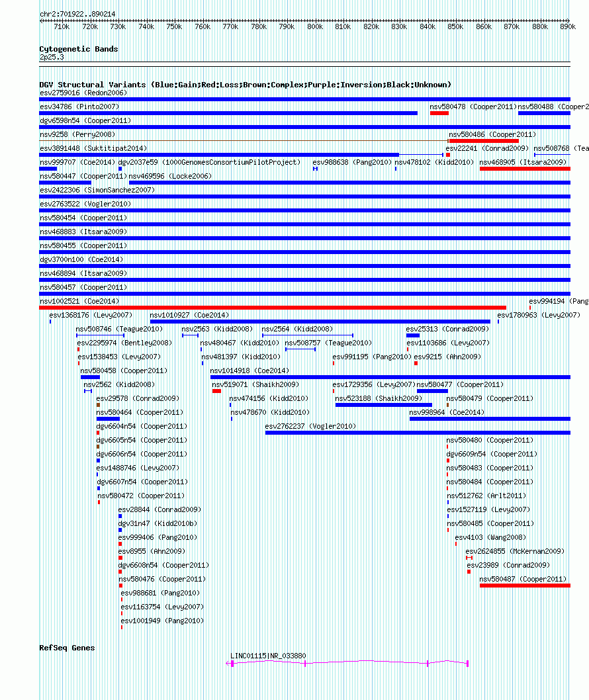
Task: Select the nsv1002521 (Coe2014) red loss bar
Action: coord(273,308)
